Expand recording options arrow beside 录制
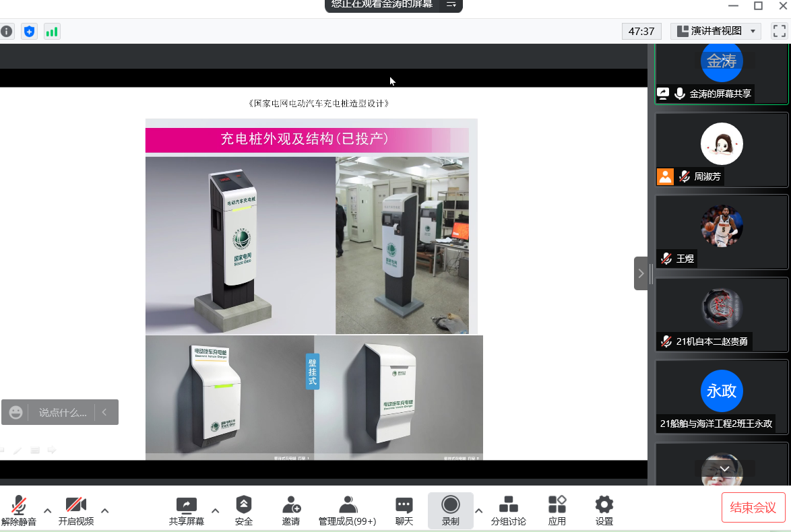The height and width of the screenshot is (532, 791). 479,510
